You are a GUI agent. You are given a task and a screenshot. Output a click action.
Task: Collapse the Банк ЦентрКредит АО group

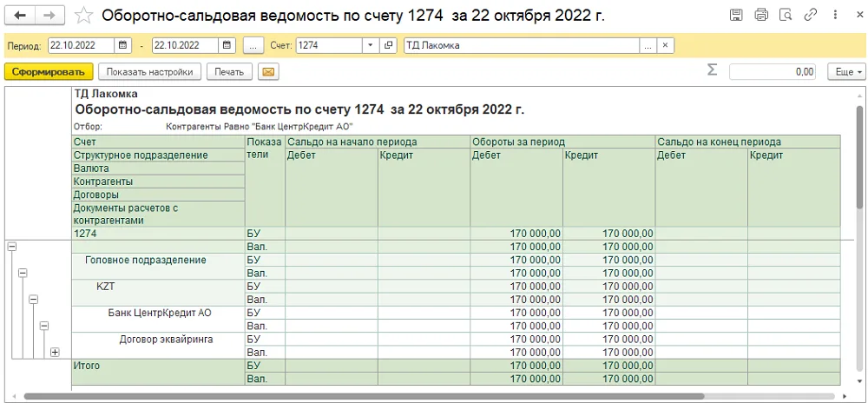pyautogui.click(x=44, y=326)
